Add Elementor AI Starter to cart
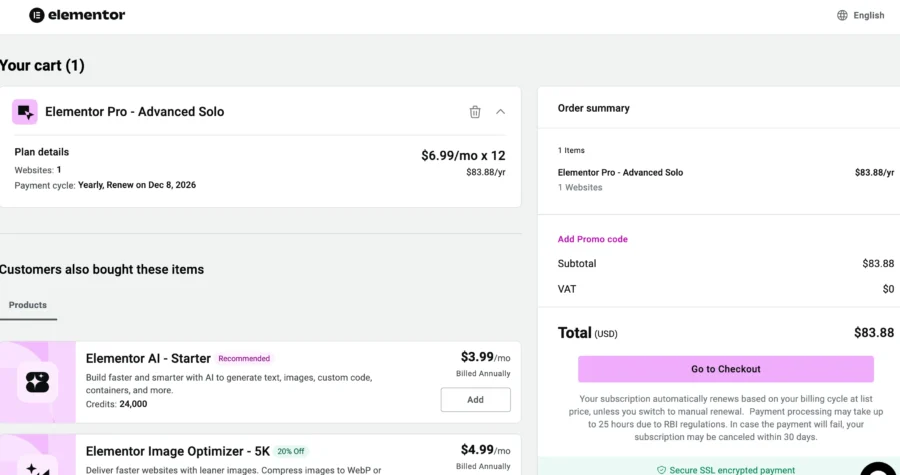This screenshot has height=475, width=900. [x=475, y=400]
